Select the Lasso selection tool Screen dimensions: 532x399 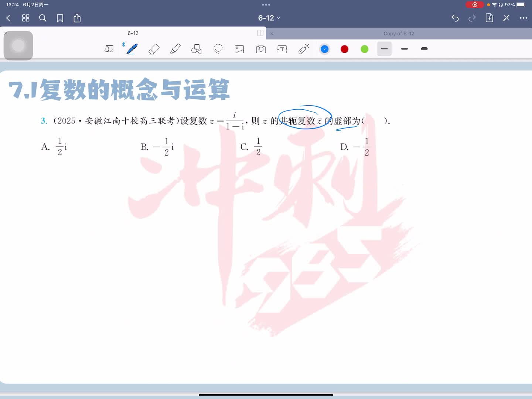tap(218, 49)
